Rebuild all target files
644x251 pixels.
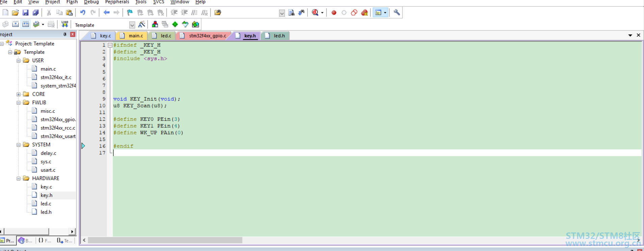26,24
